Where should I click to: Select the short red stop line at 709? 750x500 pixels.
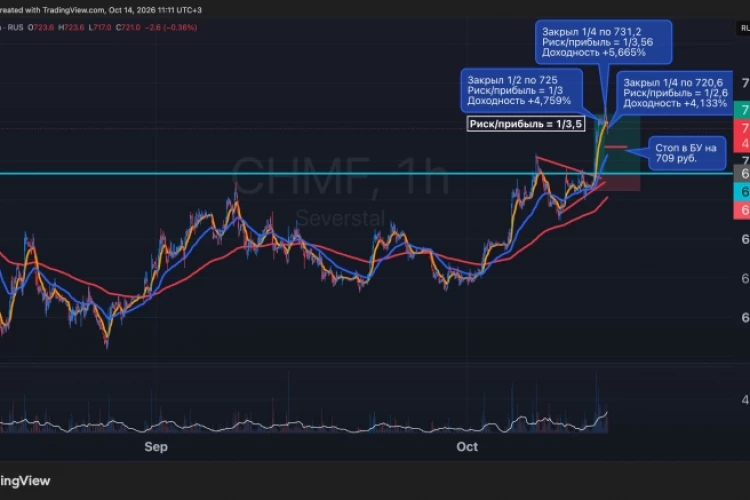pyautogui.click(x=616, y=147)
